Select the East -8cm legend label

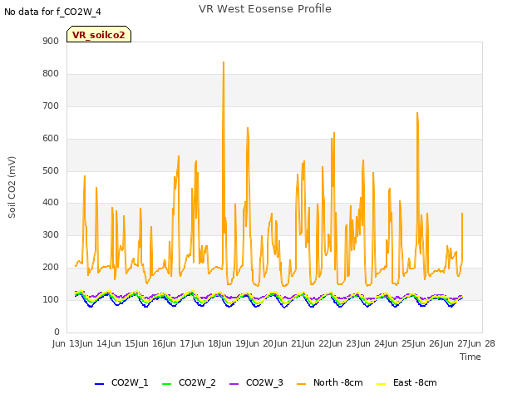pos(415,382)
